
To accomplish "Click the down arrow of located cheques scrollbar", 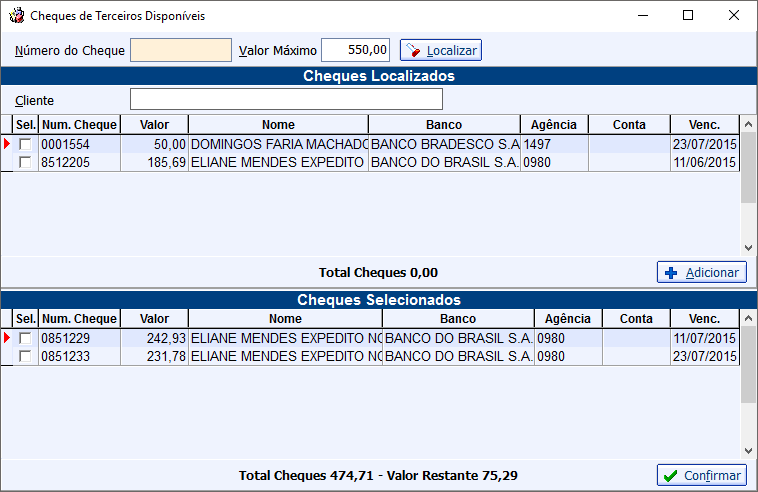I will tap(748, 248).
